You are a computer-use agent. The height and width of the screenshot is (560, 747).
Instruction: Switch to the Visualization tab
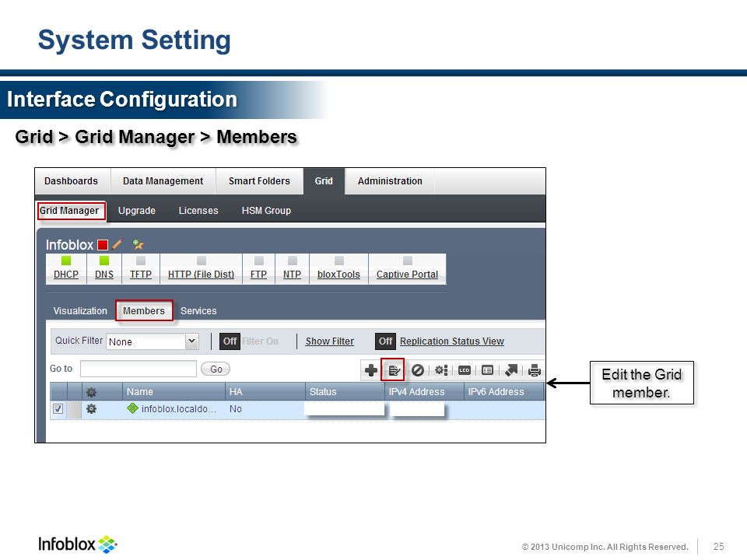click(x=80, y=311)
